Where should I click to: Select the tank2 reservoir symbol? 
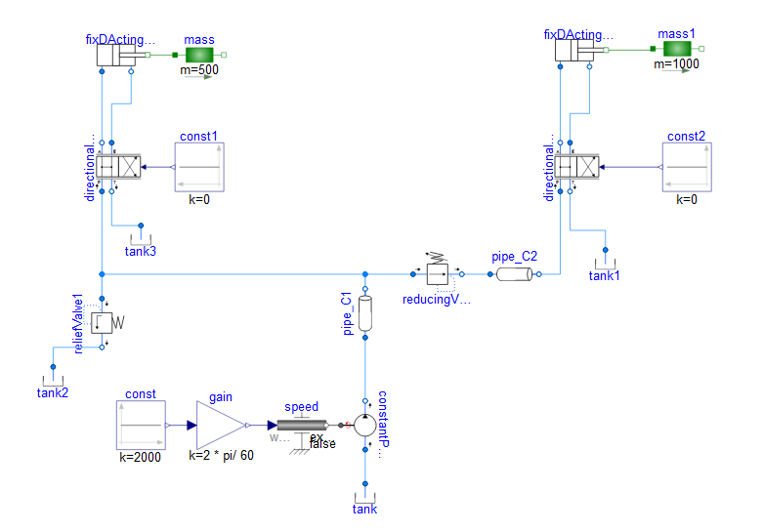coord(53,381)
